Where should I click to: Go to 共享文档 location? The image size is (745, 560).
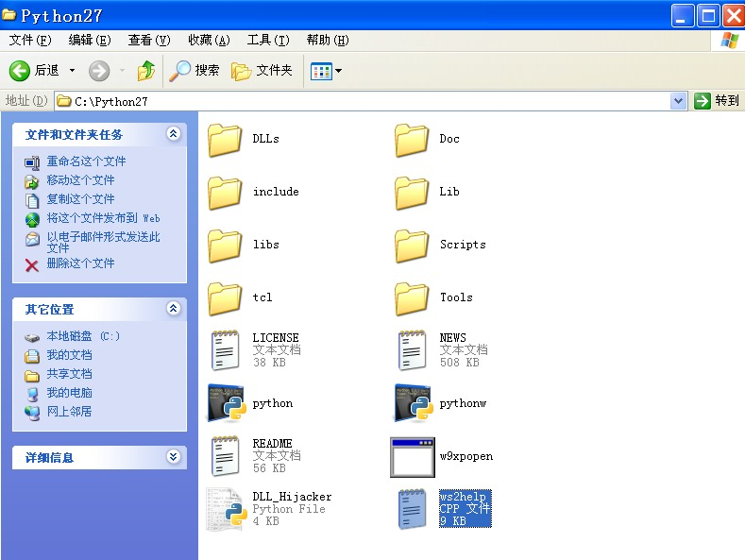69,374
